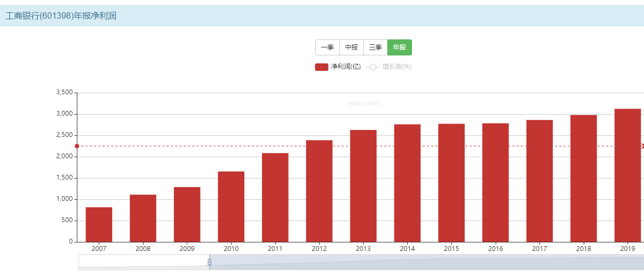Click the 2008 x-axis year label
Screen dimensions: 644x276
coord(143,249)
